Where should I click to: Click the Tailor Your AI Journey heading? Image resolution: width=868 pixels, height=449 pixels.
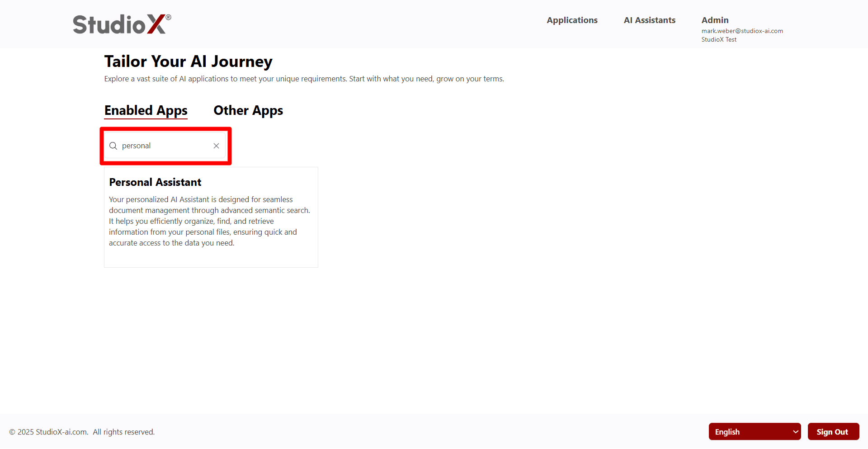point(188,61)
